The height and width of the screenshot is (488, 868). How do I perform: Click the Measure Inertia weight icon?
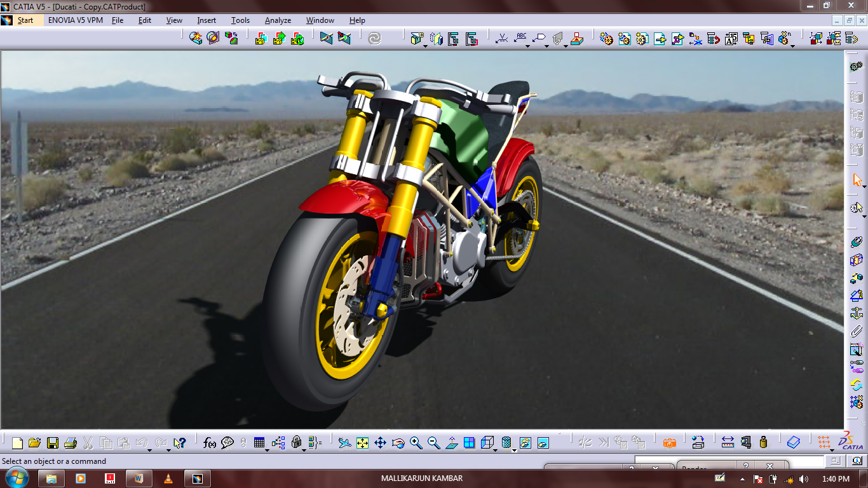764,443
